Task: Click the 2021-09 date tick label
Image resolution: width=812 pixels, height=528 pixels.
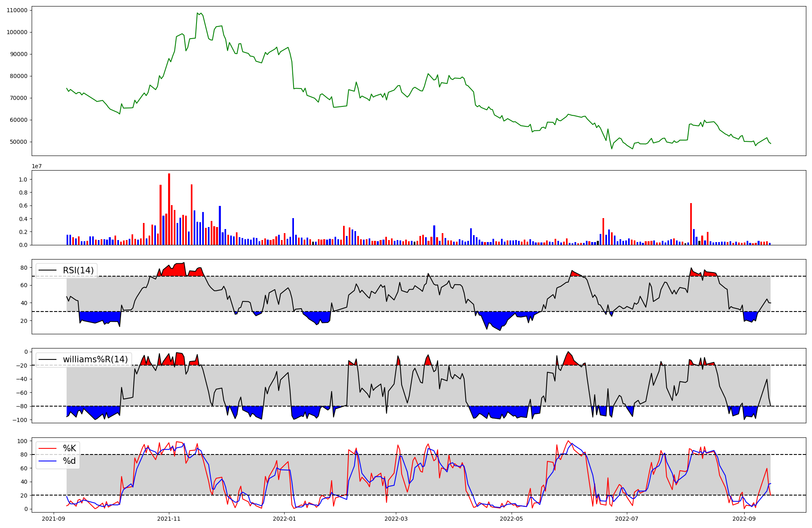Action: click(54, 519)
